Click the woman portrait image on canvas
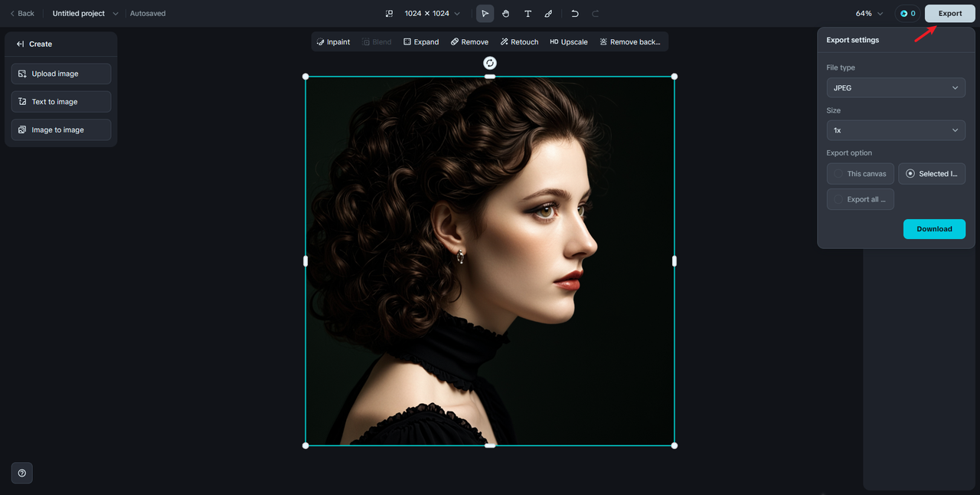980x495 pixels. coord(490,261)
